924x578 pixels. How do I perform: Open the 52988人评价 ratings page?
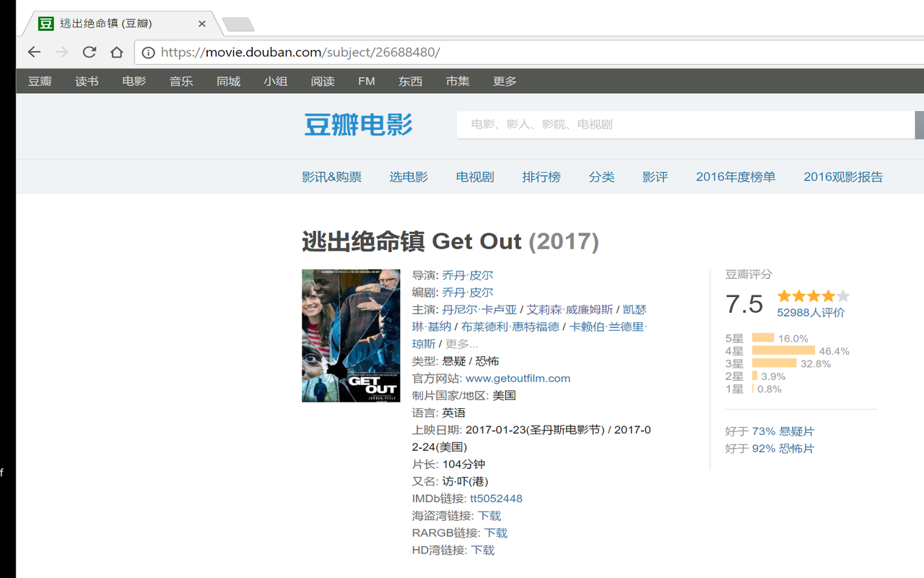tap(812, 312)
